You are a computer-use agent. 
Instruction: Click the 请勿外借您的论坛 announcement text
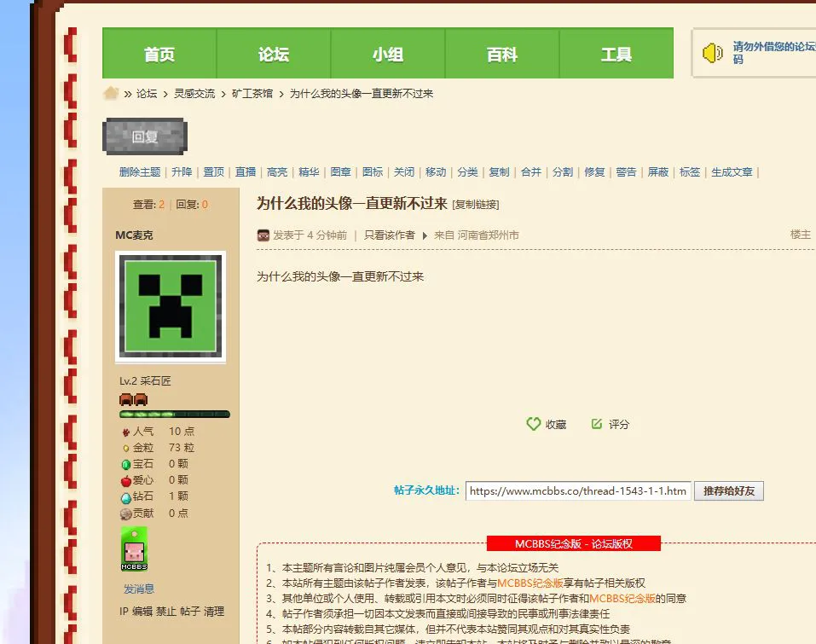pos(774,53)
